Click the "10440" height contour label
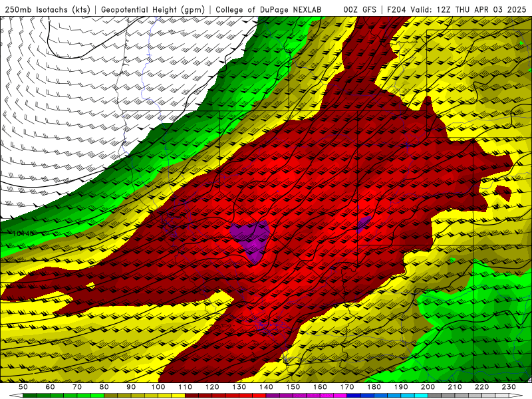 (23, 233)
